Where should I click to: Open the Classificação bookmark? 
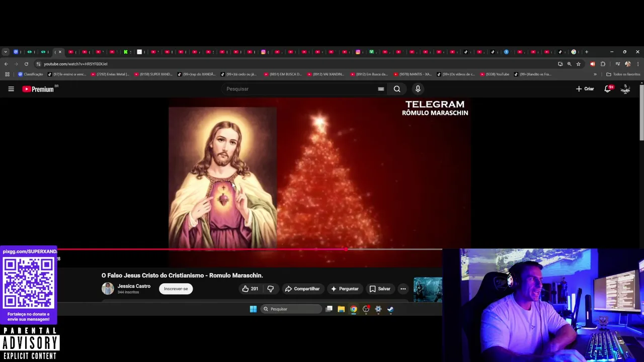point(30,74)
